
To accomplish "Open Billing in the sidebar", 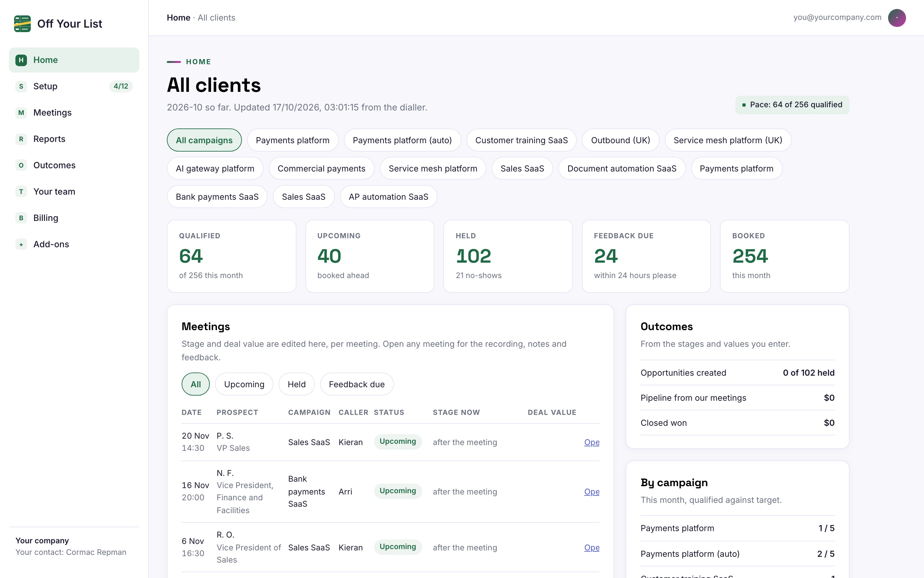I will (74, 218).
